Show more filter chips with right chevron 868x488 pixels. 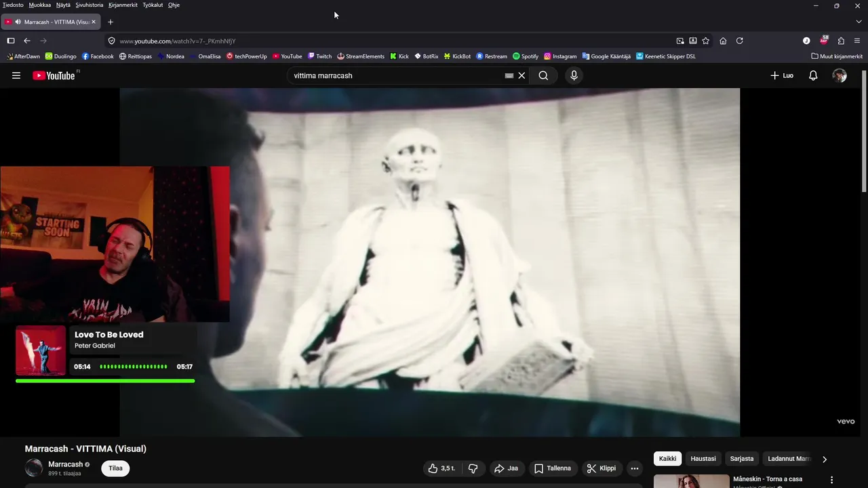coord(825,459)
